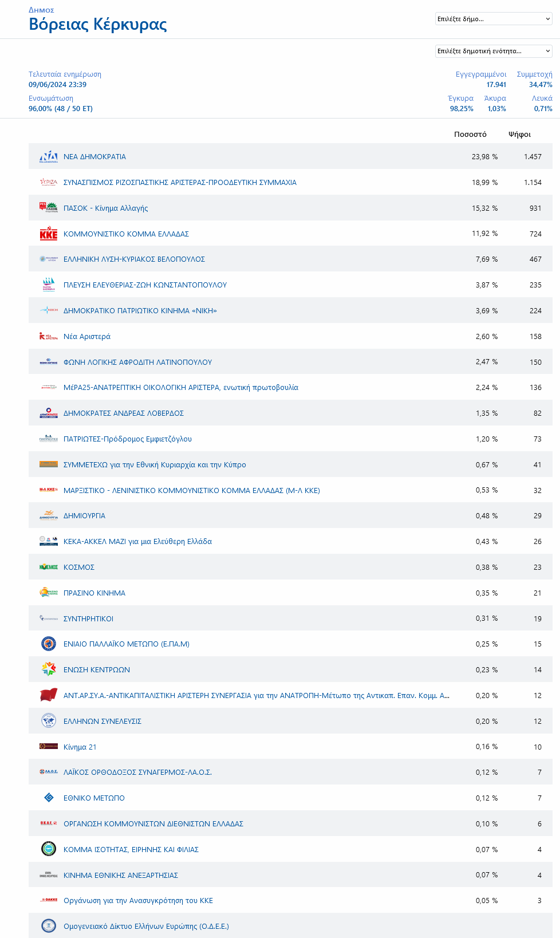Click the red KKE party logo
The width and height of the screenshot is (560, 938).
pyautogui.click(x=49, y=234)
